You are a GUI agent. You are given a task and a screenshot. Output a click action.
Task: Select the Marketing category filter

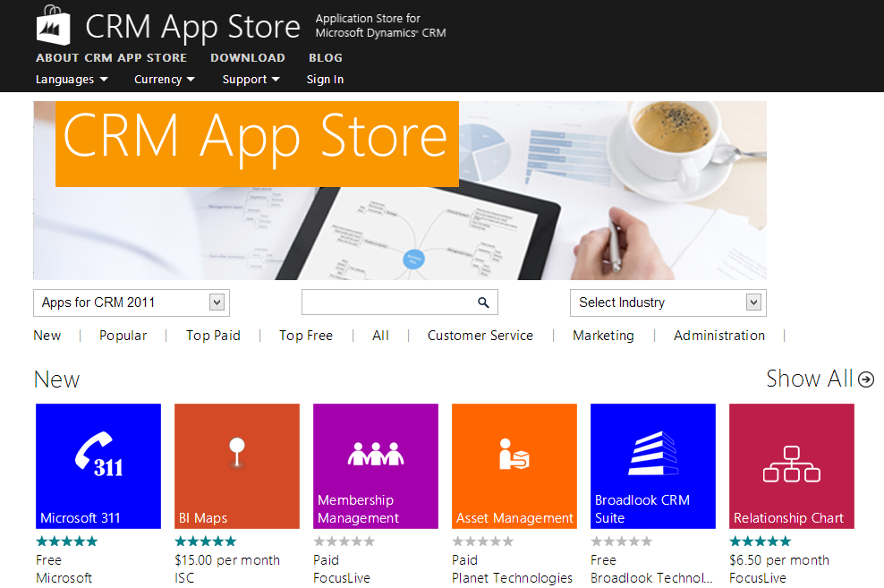(603, 336)
